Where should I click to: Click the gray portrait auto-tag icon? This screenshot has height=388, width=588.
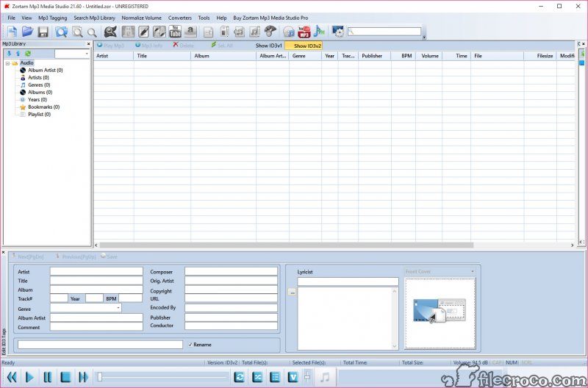(128, 32)
